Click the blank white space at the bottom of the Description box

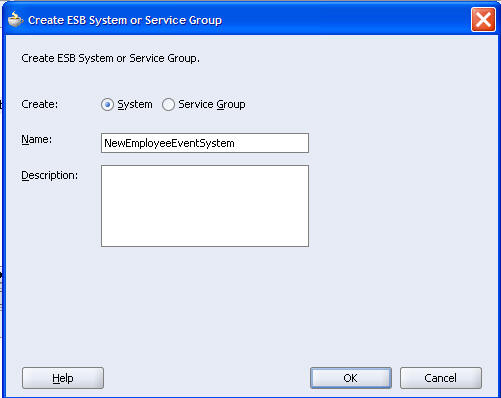(205, 235)
